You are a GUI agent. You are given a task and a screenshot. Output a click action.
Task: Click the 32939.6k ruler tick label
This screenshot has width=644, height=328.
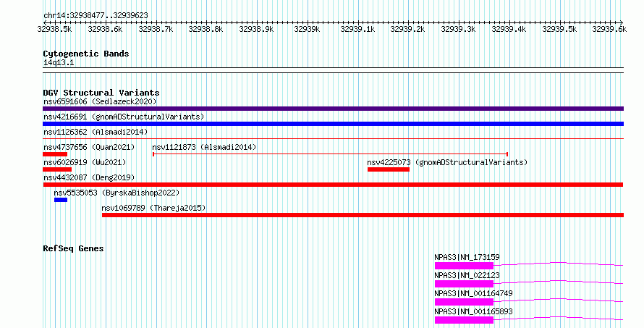click(x=609, y=30)
